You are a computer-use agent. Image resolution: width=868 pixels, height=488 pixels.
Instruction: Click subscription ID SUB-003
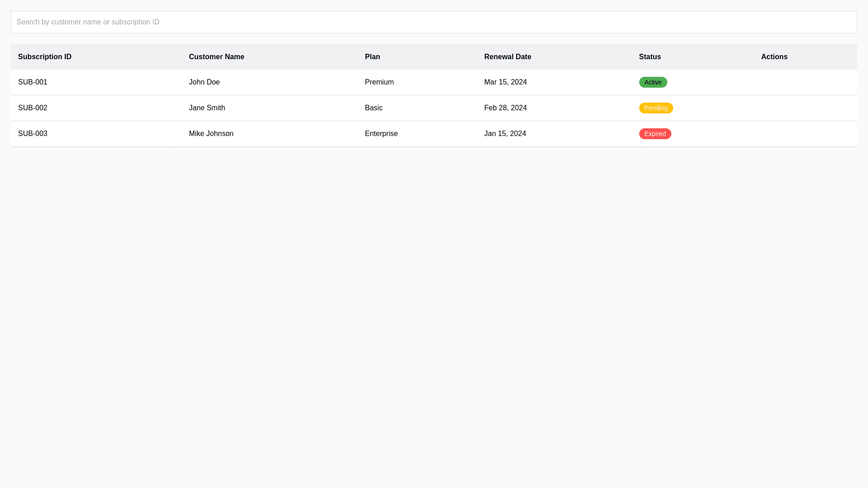(x=33, y=134)
